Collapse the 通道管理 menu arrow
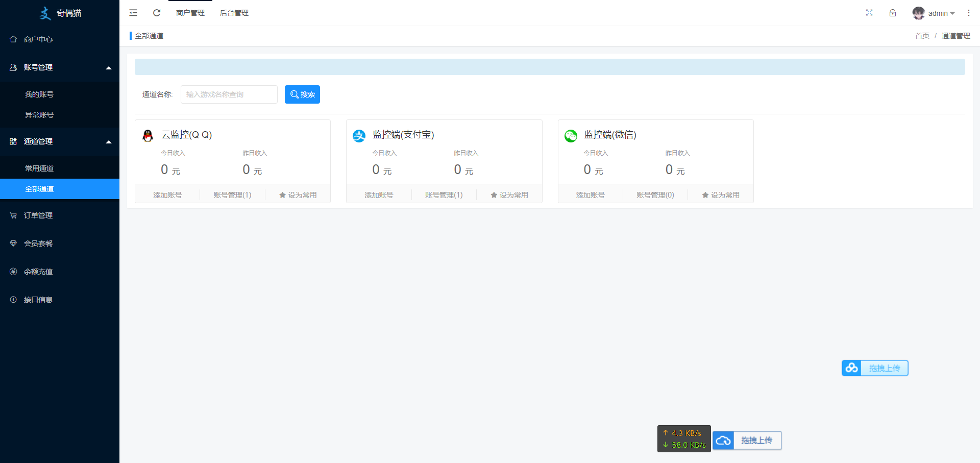The image size is (980, 463). coord(109,142)
